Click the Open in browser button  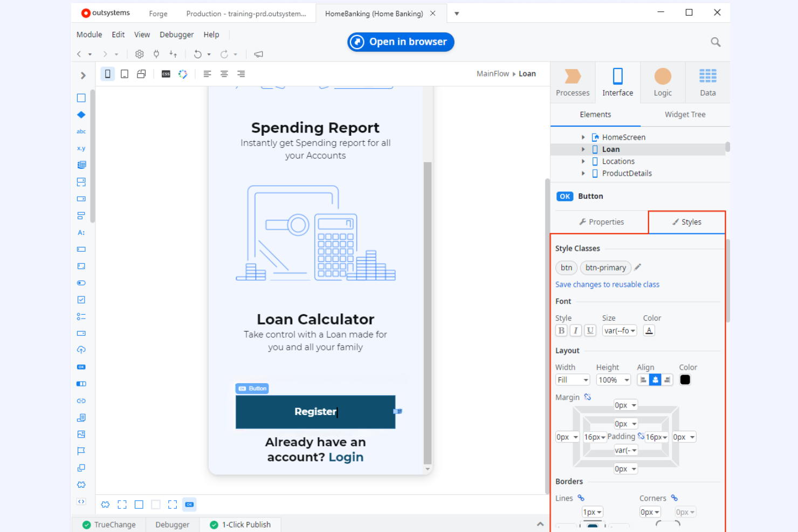(400, 42)
